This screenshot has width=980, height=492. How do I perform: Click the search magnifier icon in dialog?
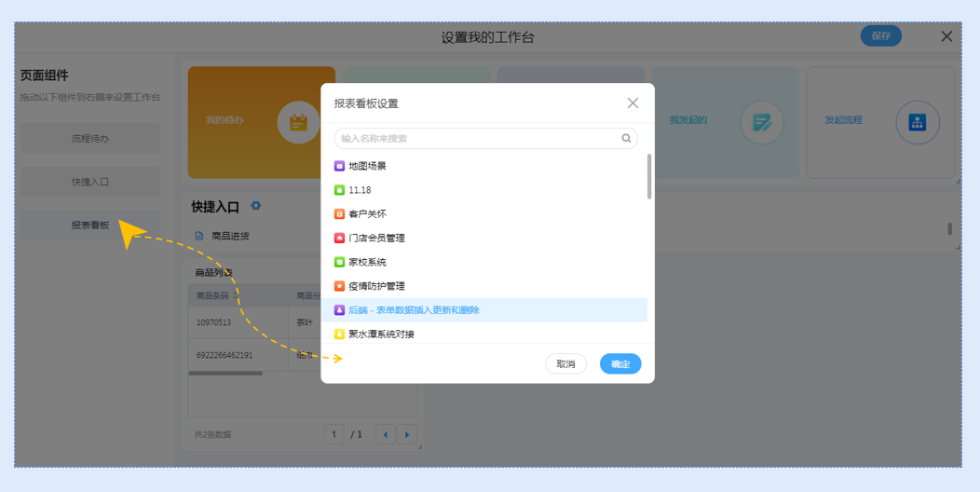pos(627,139)
